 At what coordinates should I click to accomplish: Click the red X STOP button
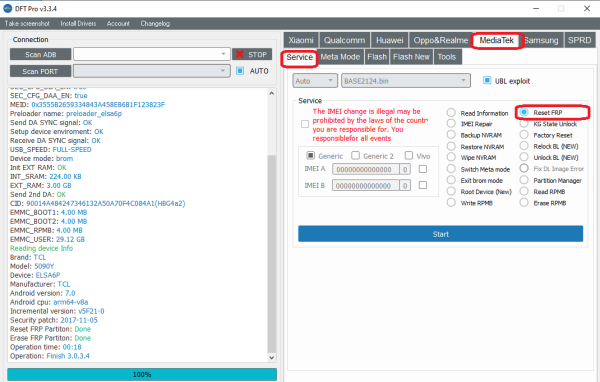252,54
